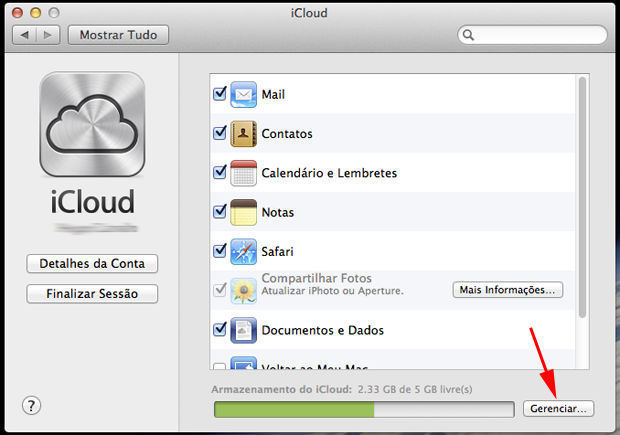
Task: Click the search magnifier icon
Action: coord(468,35)
